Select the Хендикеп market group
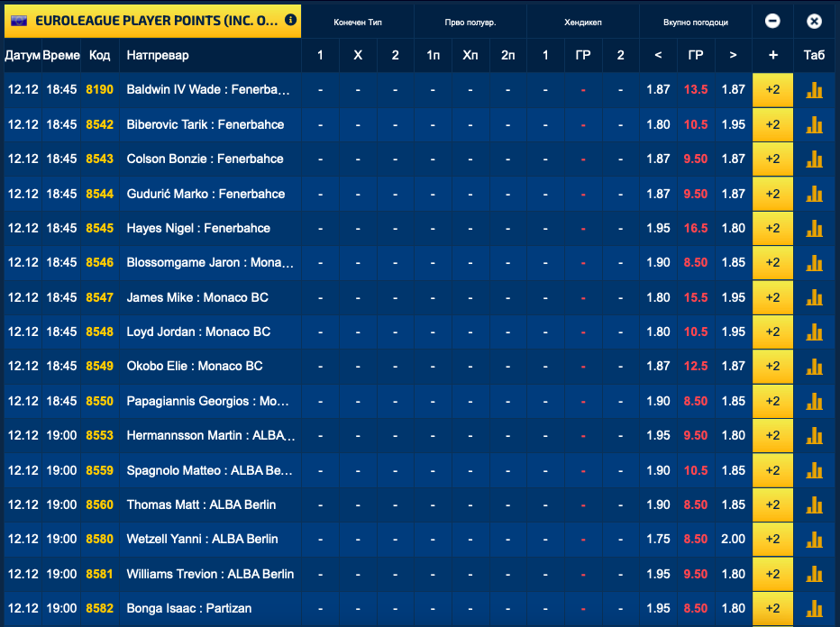840x627 pixels. click(583, 22)
